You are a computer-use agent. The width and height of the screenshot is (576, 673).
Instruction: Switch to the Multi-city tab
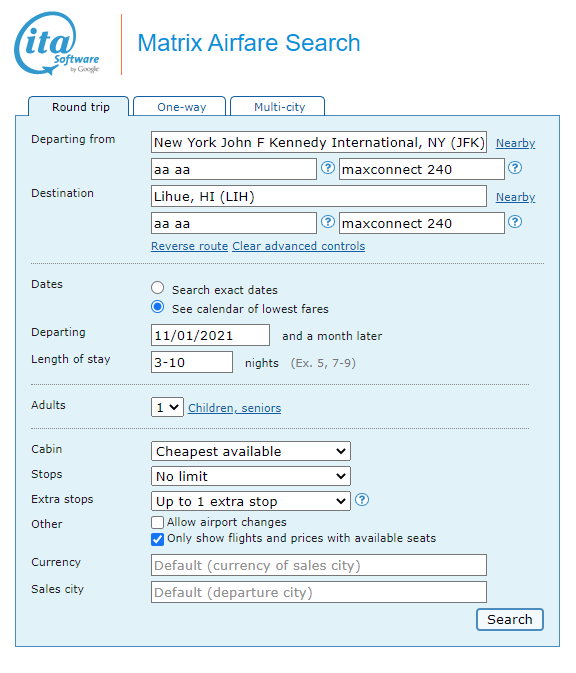(x=278, y=106)
